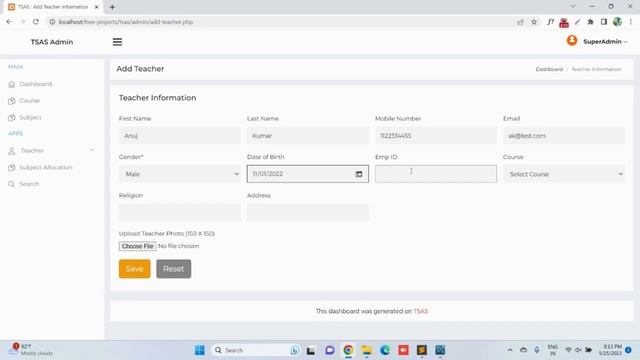Save the teacher information
The image size is (640, 360).
tap(135, 269)
